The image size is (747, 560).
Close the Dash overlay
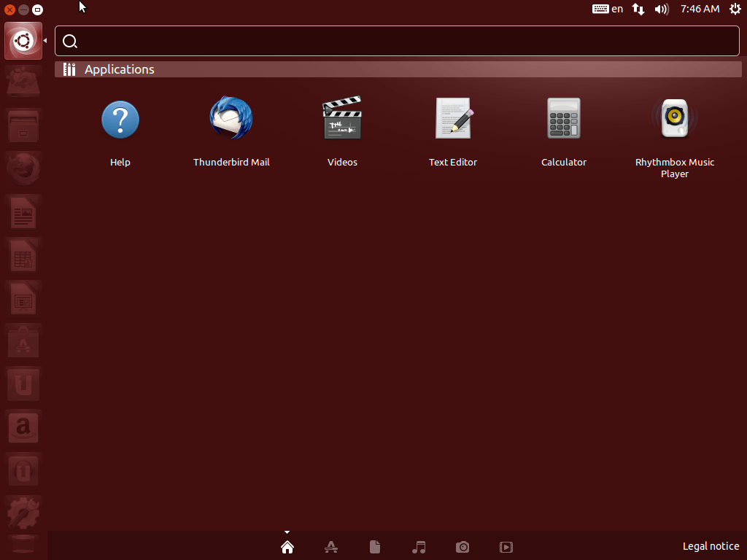9,9
